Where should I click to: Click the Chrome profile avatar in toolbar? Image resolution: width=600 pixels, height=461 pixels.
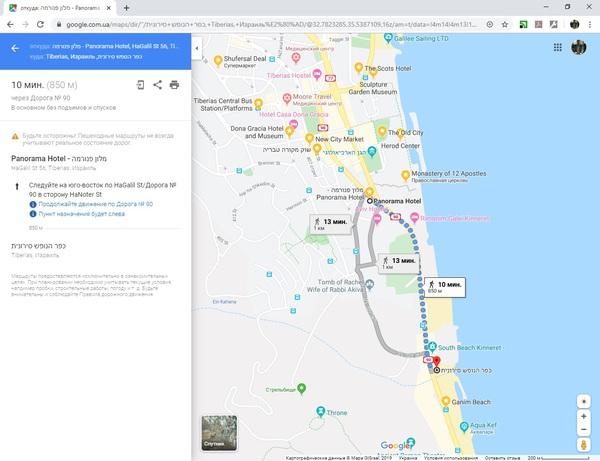coord(574,24)
